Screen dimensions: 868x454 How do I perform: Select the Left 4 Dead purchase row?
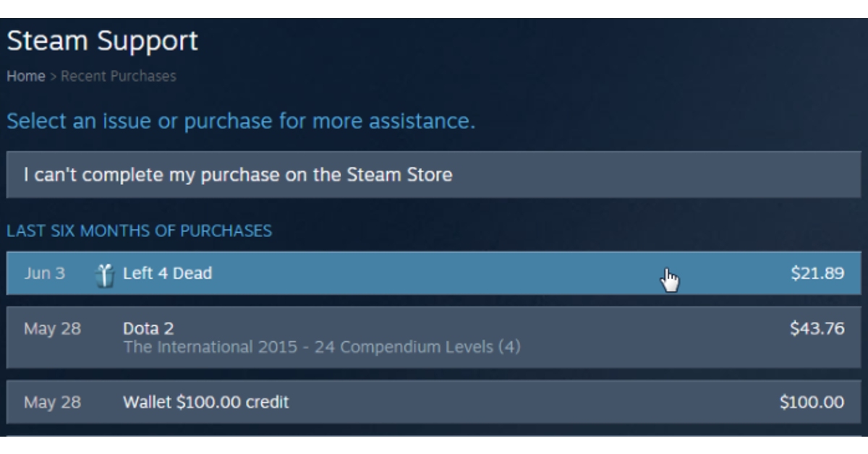point(434,273)
